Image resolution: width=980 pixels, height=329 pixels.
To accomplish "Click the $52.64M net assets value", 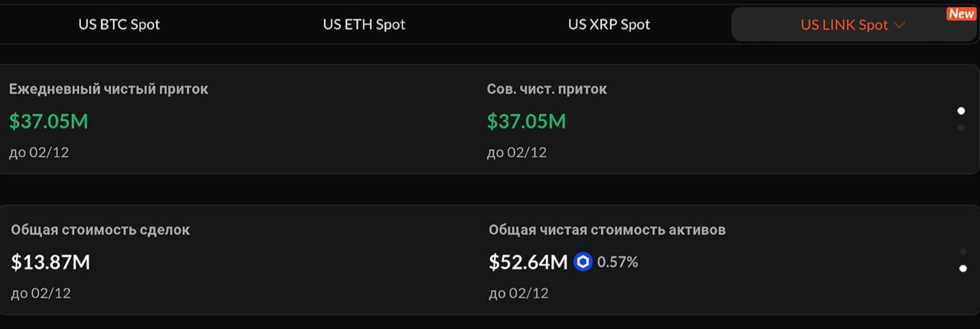I will coord(528,262).
